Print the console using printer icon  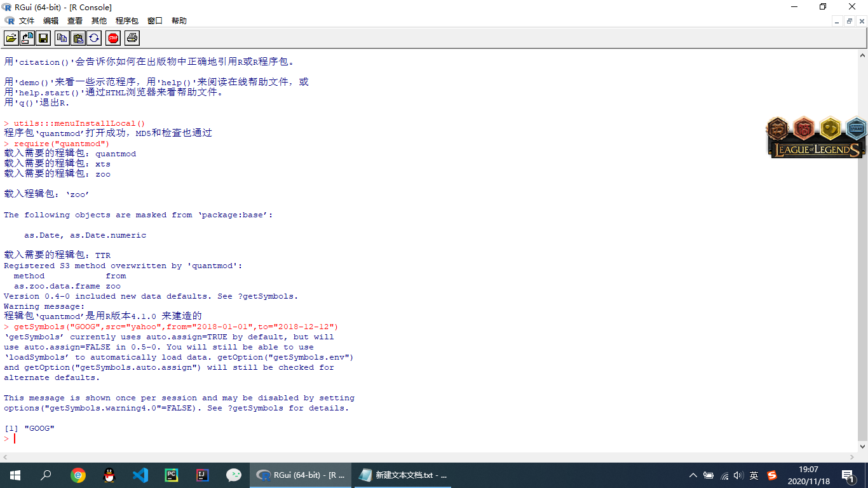pos(132,38)
